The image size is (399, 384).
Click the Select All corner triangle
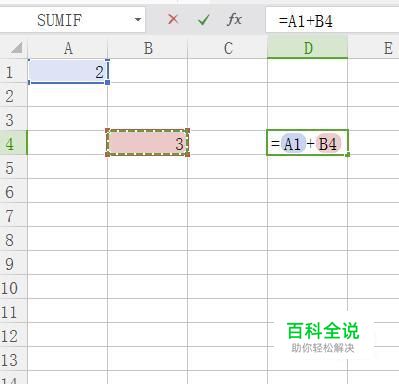[16, 48]
